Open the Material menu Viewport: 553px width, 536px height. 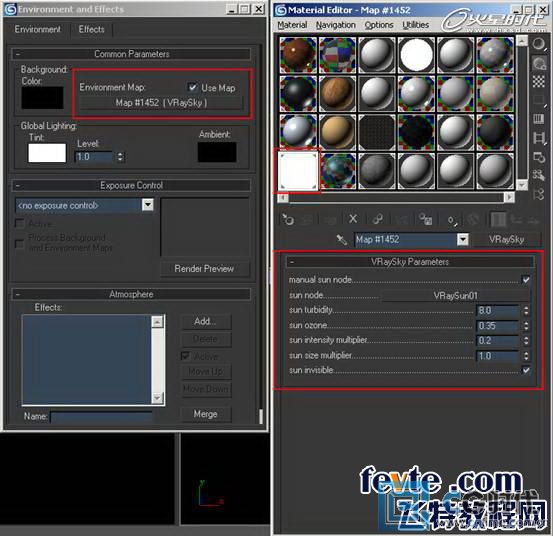(292, 25)
